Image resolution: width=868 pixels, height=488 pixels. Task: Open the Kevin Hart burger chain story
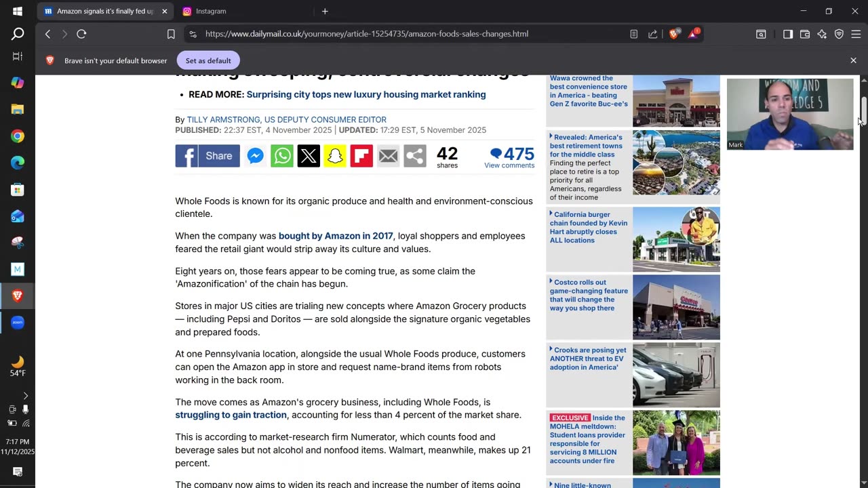point(589,227)
